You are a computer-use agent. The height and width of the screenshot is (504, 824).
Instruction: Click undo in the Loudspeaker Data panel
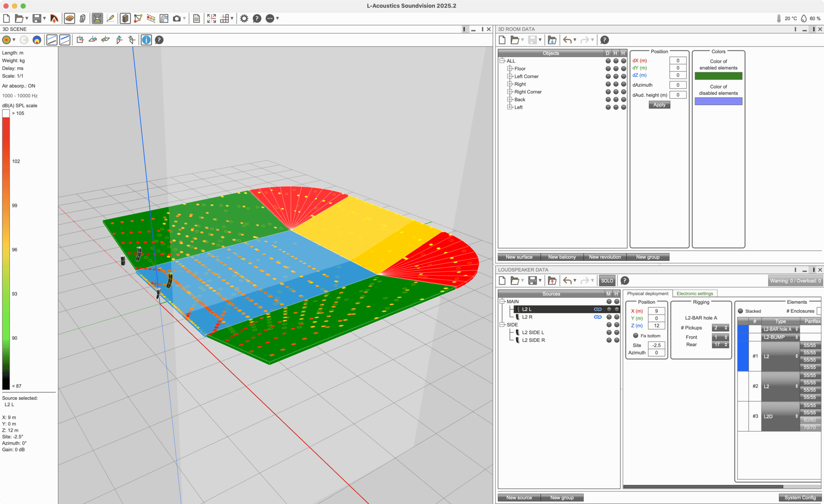point(567,281)
